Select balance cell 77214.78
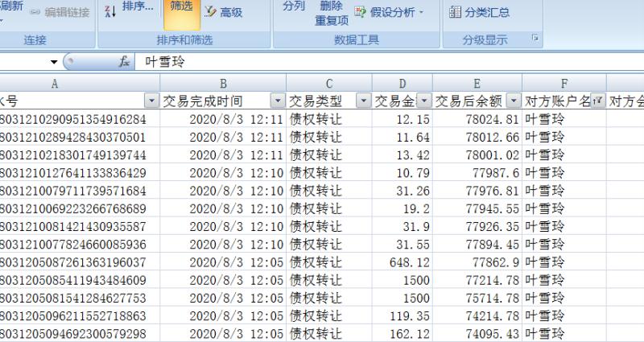644x342 pixels. pos(477,280)
